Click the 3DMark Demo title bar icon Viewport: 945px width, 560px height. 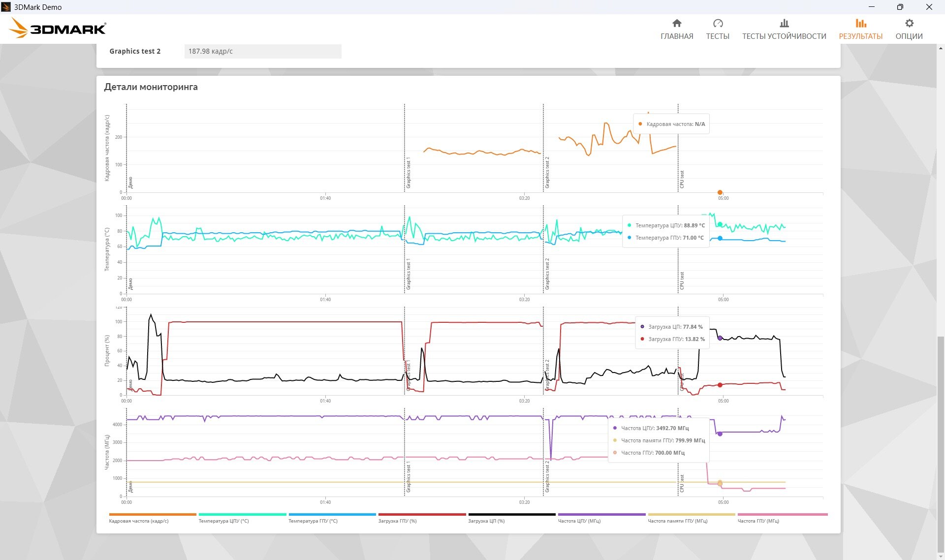(x=6, y=7)
